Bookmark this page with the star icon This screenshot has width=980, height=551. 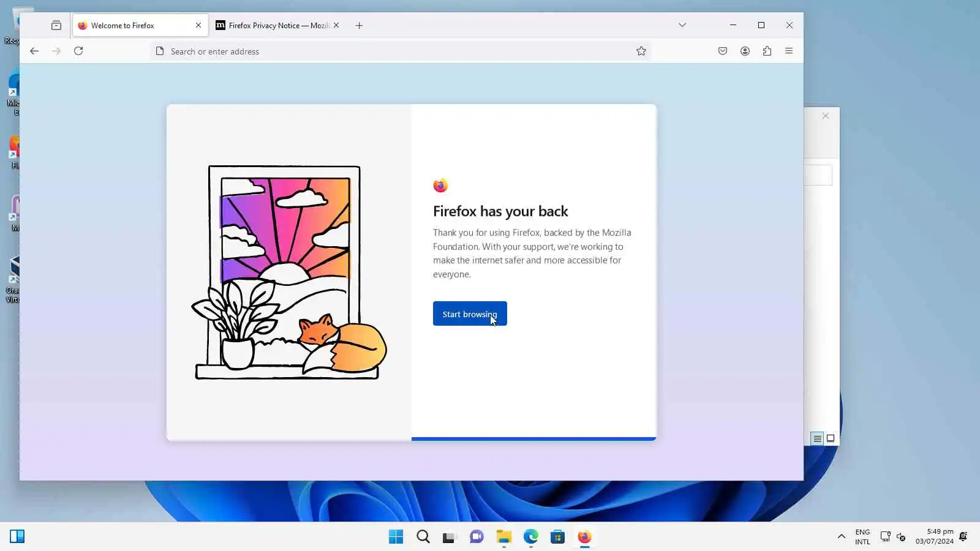641,51
